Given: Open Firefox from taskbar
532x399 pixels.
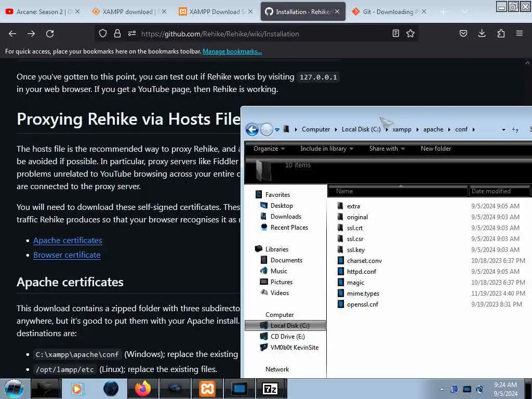Looking at the screenshot, I should click(143, 389).
